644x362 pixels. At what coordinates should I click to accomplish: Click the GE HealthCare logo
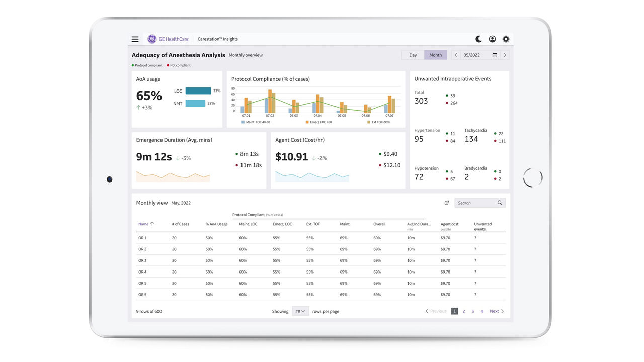tap(152, 39)
